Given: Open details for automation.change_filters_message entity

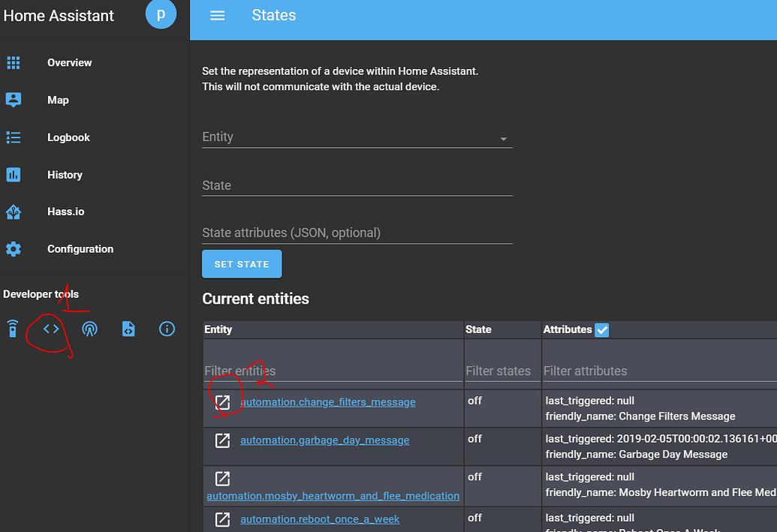Looking at the screenshot, I should pyautogui.click(x=327, y=402).
